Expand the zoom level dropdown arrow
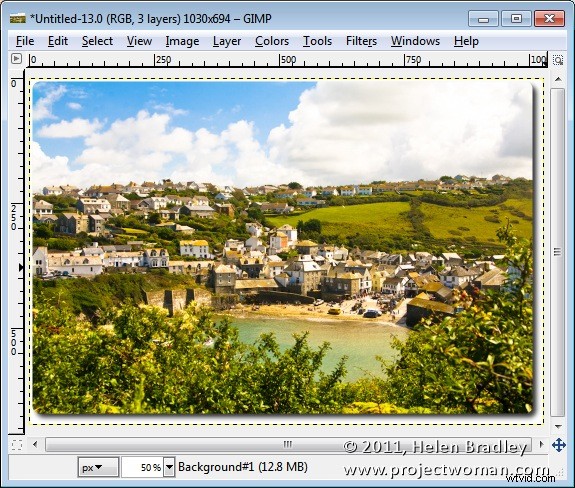Image resolution: width=575 pixels, height=488 pixels. pos(169,467)
